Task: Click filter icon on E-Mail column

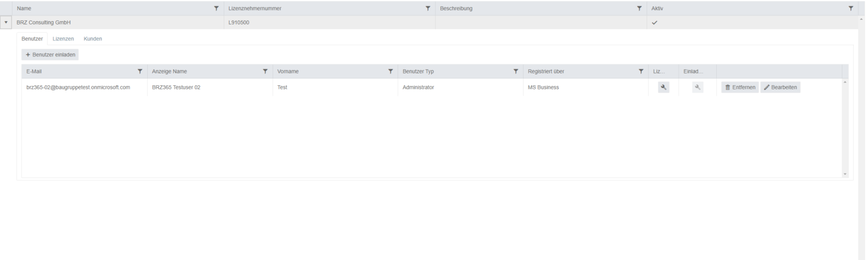Action: 140,71
